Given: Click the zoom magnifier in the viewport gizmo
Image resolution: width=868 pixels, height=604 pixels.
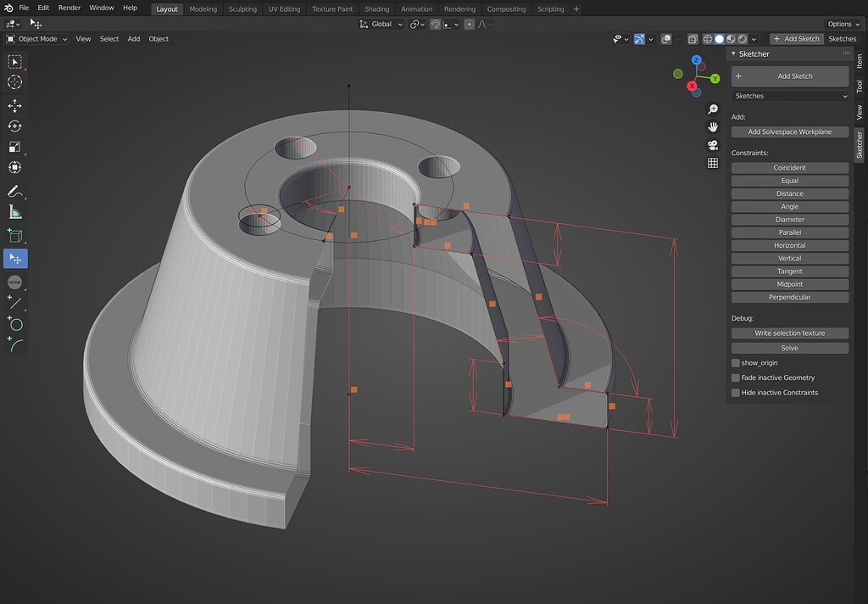Looking at the screenshot, I should pyautogui.click(x=712, y=109).
